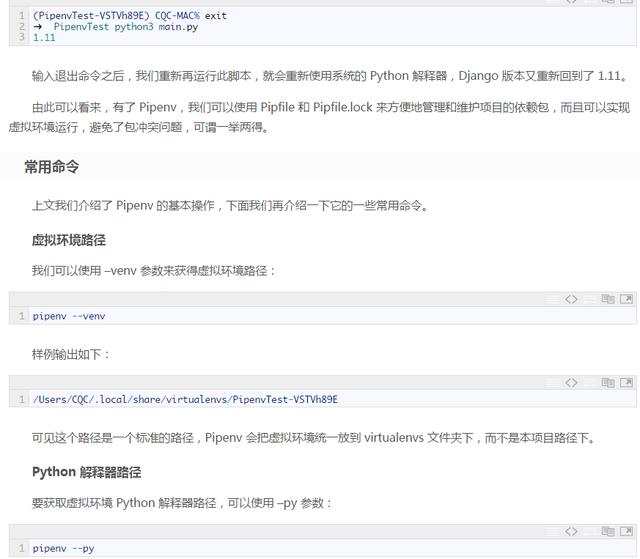Viewport: 640px width, 559px height.
Task: Click the 'Python 解释器路径' subheading
Action: coord(87,472)
